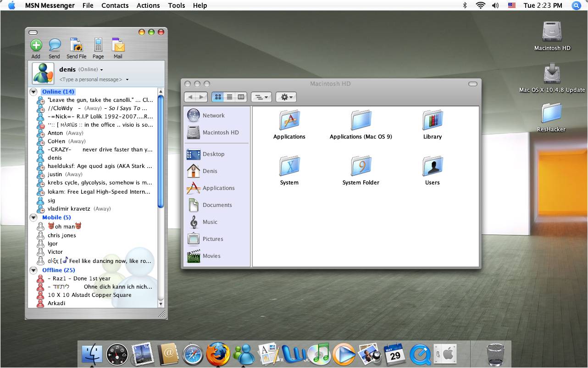Switch Finder to list view

click(x=229, y=97)
